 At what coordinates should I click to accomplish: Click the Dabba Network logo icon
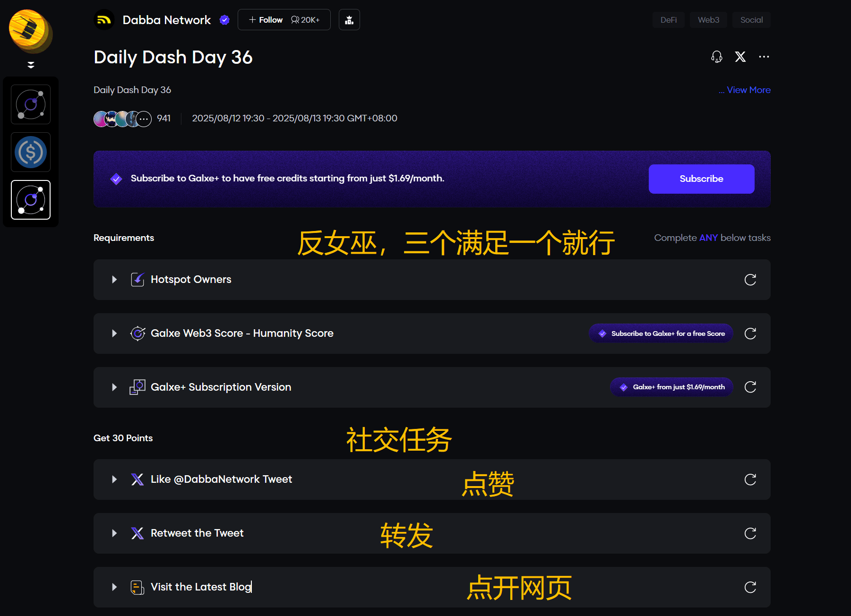(104, 20)
